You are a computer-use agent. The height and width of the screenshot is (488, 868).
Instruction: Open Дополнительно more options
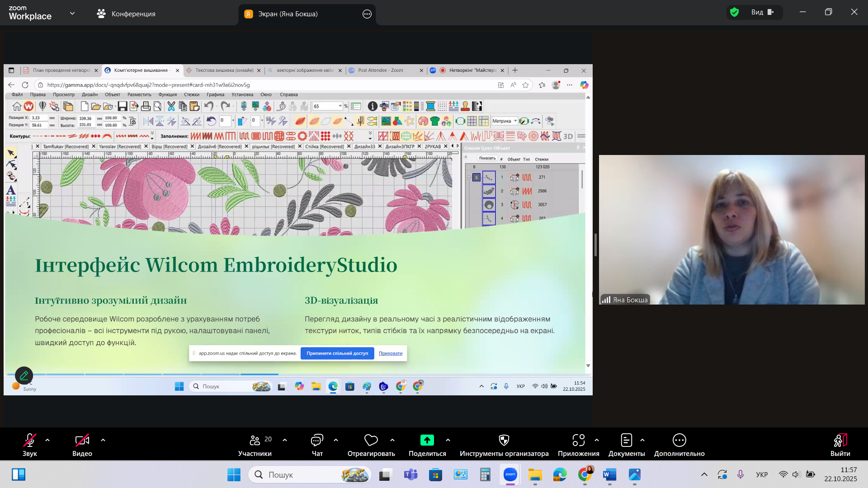click(679, 440)
